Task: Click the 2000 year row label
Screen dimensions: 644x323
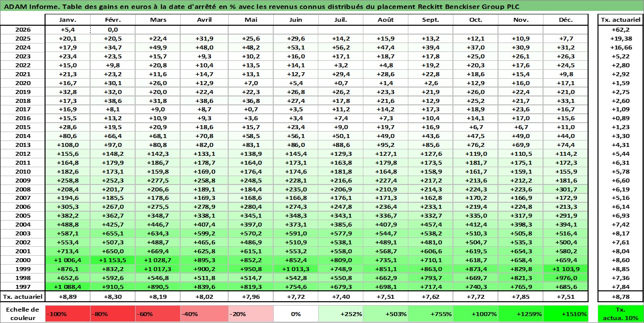Action: 22,260
